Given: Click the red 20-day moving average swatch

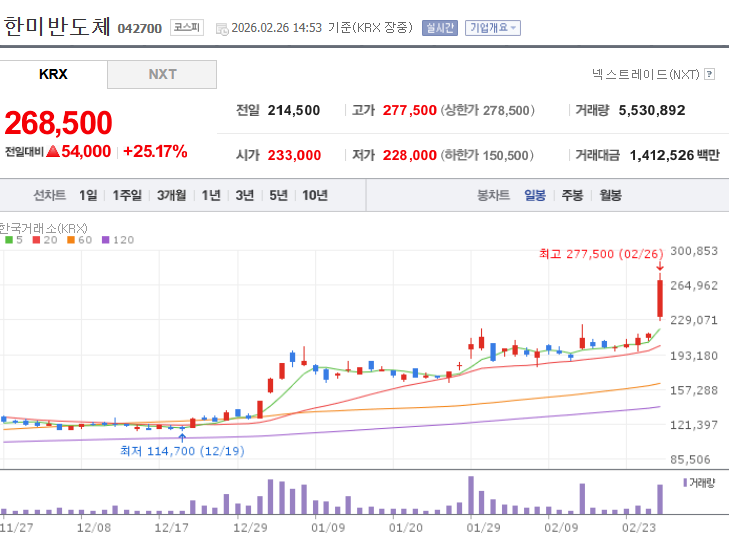Looking at the screenshot, I should point(36,240).
